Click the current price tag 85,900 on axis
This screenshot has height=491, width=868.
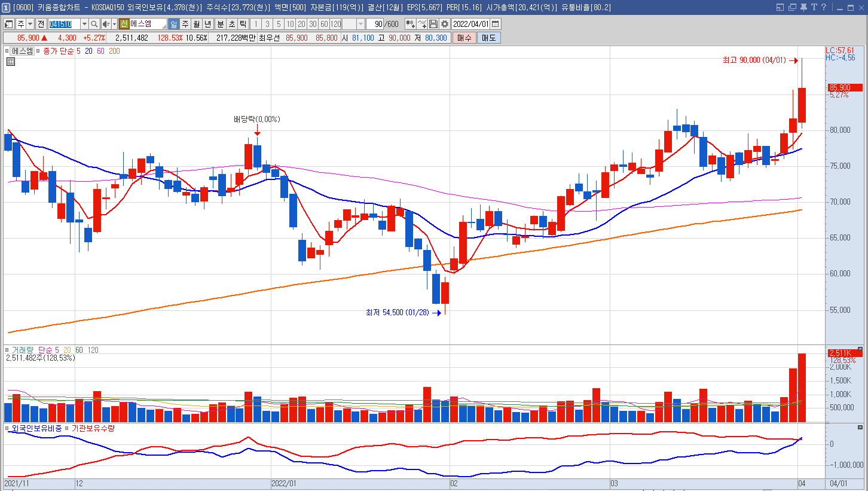(845, 87)
